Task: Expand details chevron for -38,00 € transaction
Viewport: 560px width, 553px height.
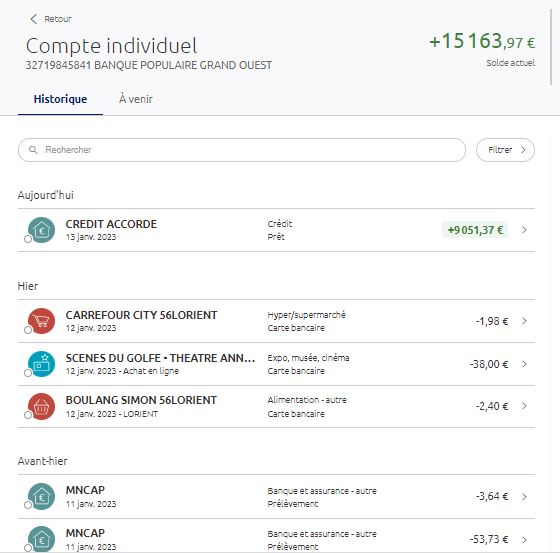Action: [524, 364]
